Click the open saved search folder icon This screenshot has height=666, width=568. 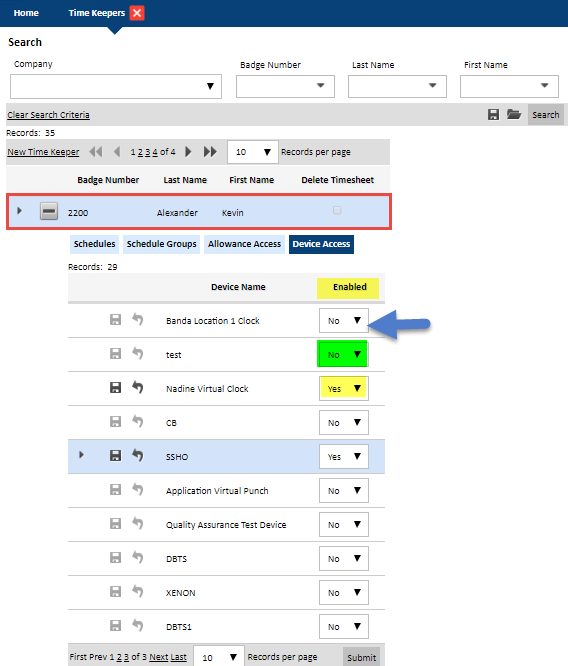(x=514, y=114)
